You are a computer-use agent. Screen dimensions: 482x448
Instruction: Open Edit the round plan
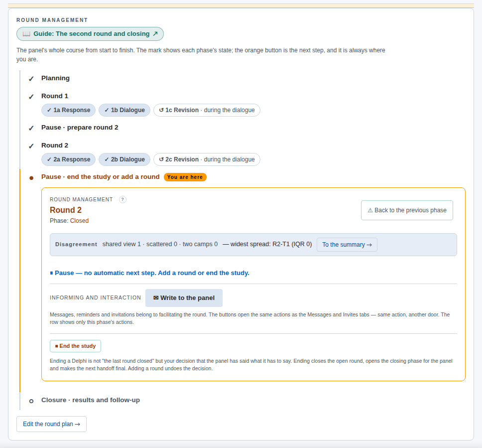coord(51,424)
